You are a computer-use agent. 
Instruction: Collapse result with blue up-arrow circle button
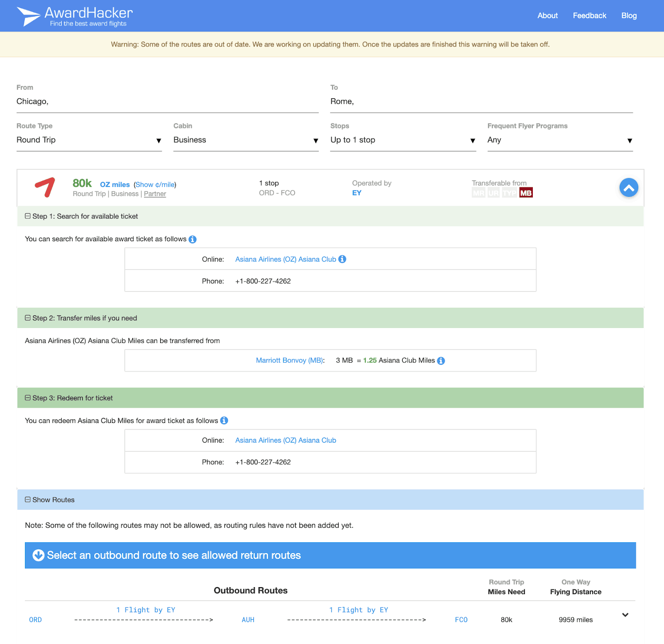[x=629, y=188]
